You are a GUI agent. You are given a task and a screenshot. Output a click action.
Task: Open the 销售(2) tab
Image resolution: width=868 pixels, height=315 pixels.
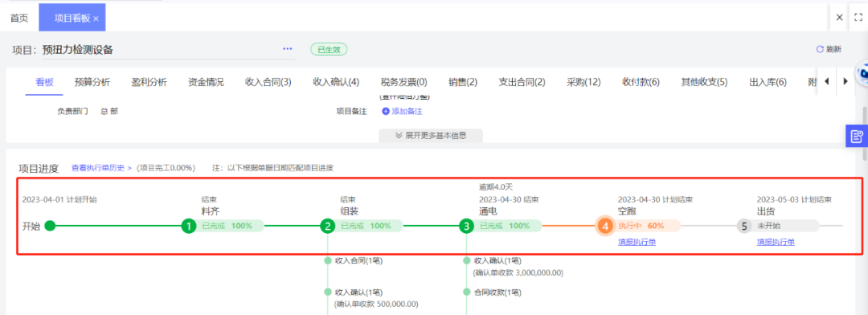point(463,83)
